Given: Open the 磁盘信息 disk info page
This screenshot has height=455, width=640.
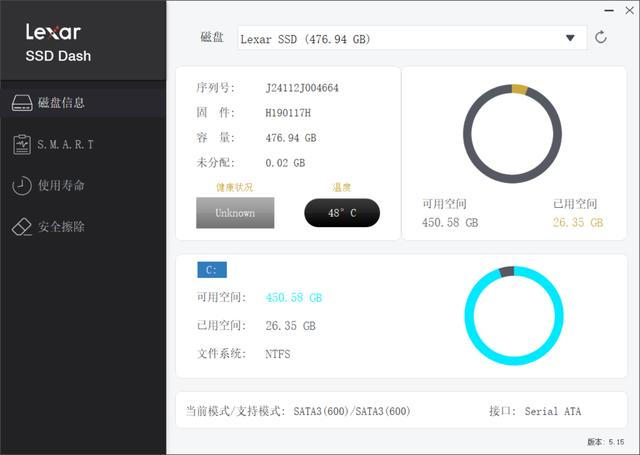Looking at the screenshot, I should [x=83, y=102].
